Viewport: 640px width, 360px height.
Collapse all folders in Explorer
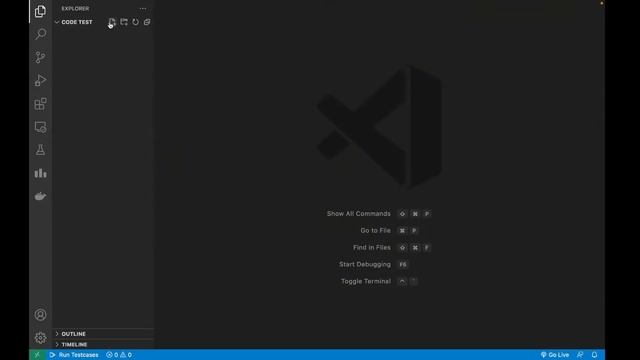click(x=147, y=22)
